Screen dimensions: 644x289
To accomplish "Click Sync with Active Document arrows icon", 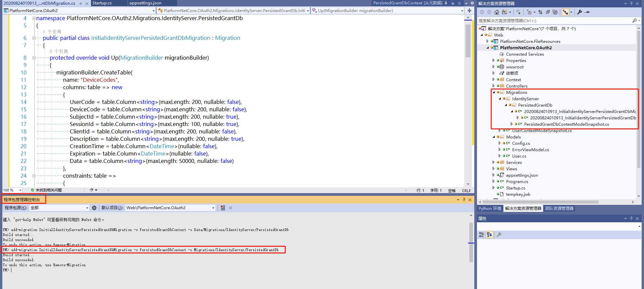I will click(x=540, y=12).
